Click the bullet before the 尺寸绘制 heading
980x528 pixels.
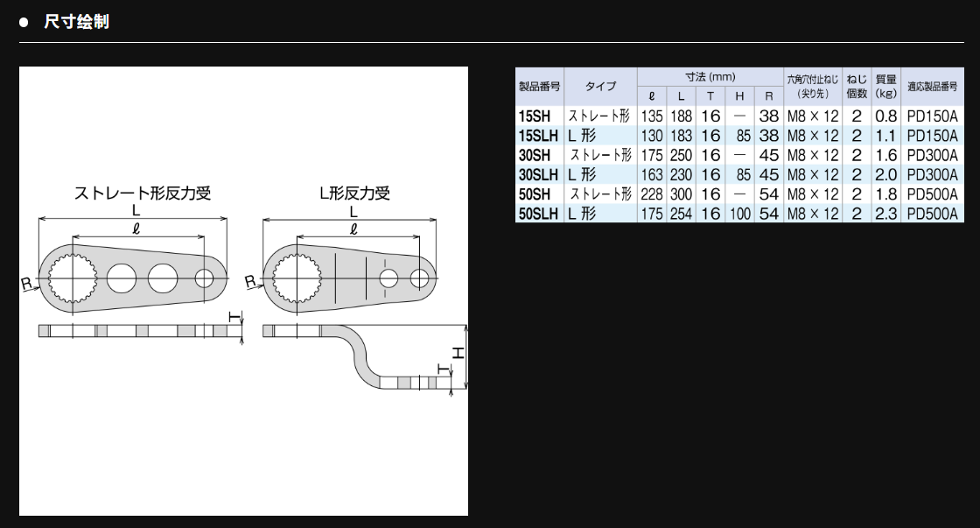tap(24, 22)
